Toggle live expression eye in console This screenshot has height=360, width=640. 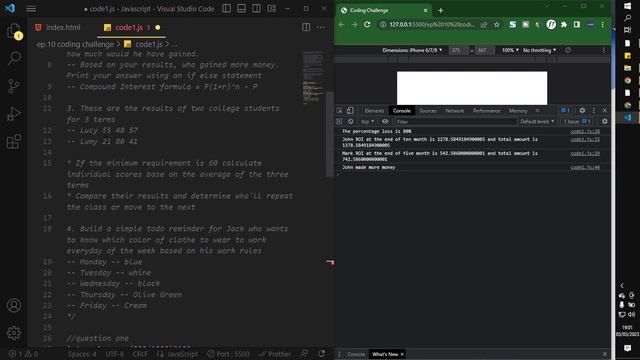click(385, 121)
